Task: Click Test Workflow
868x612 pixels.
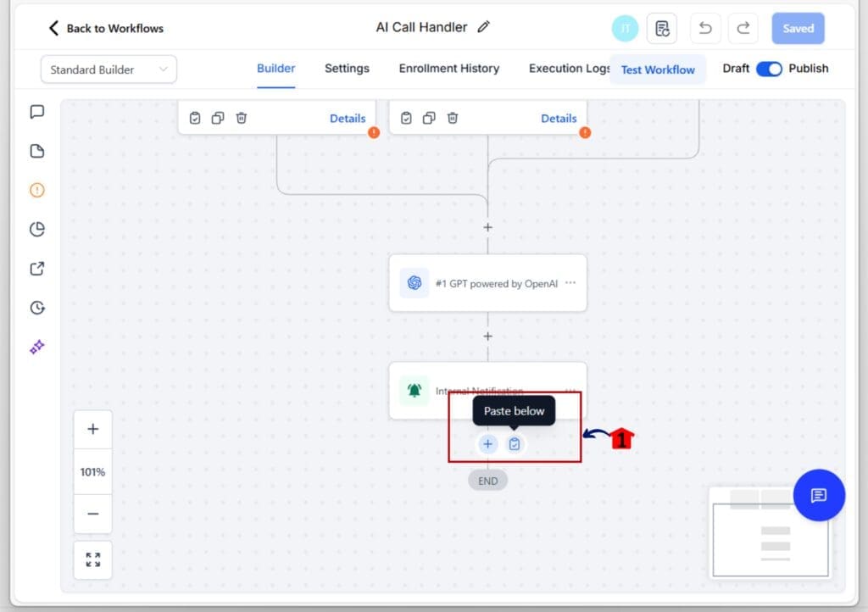Action: pyautogui.click(x=658, y=70)
